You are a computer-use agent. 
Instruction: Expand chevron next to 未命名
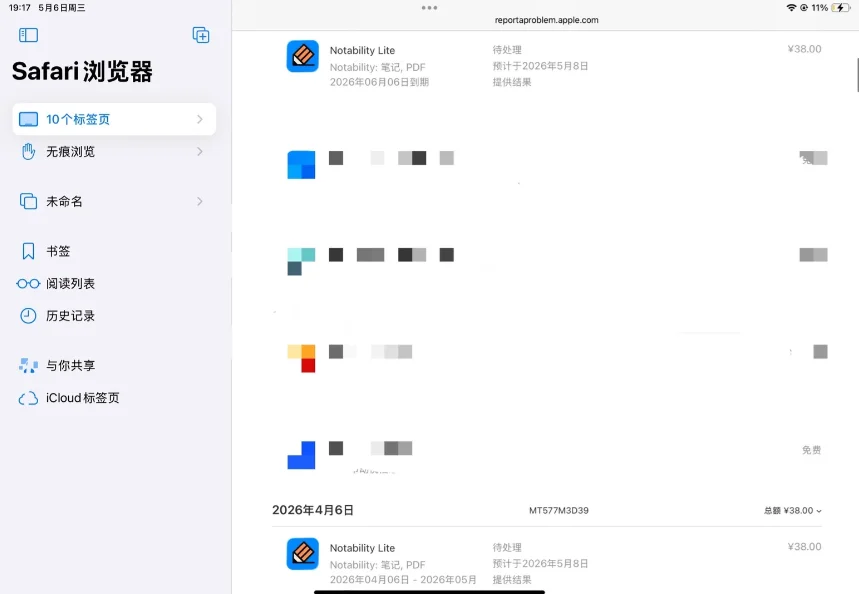pos(200,201)
